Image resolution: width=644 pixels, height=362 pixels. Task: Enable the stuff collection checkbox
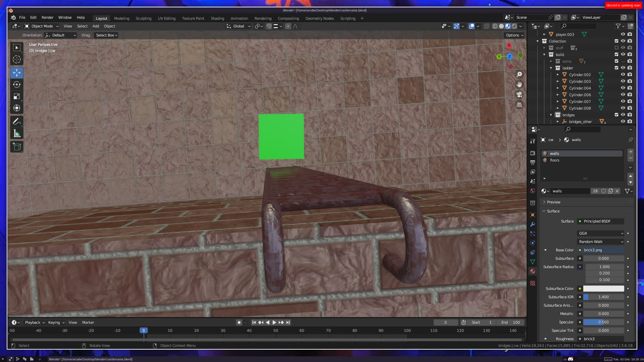(616, 48)
